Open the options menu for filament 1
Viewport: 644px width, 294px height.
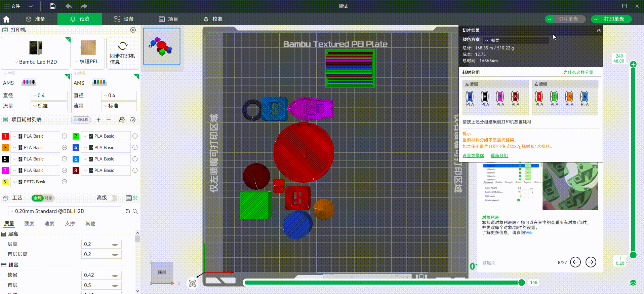[65, 136]
